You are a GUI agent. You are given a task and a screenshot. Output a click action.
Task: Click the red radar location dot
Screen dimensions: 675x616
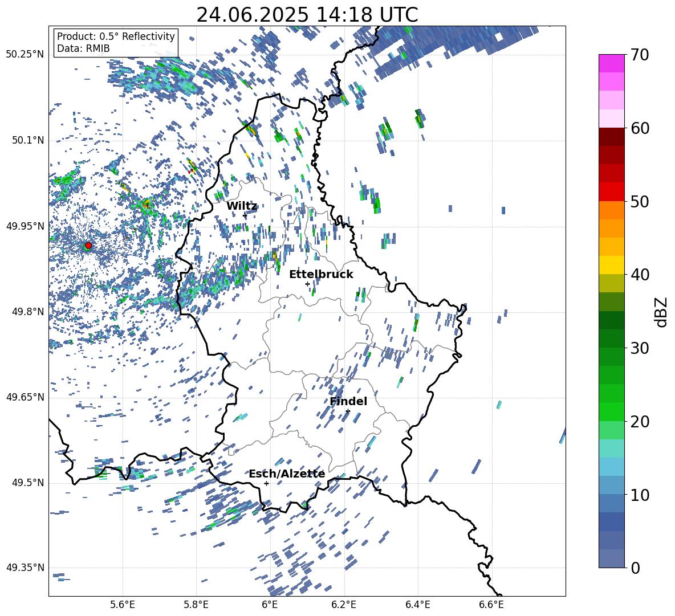tap(88, 246)
